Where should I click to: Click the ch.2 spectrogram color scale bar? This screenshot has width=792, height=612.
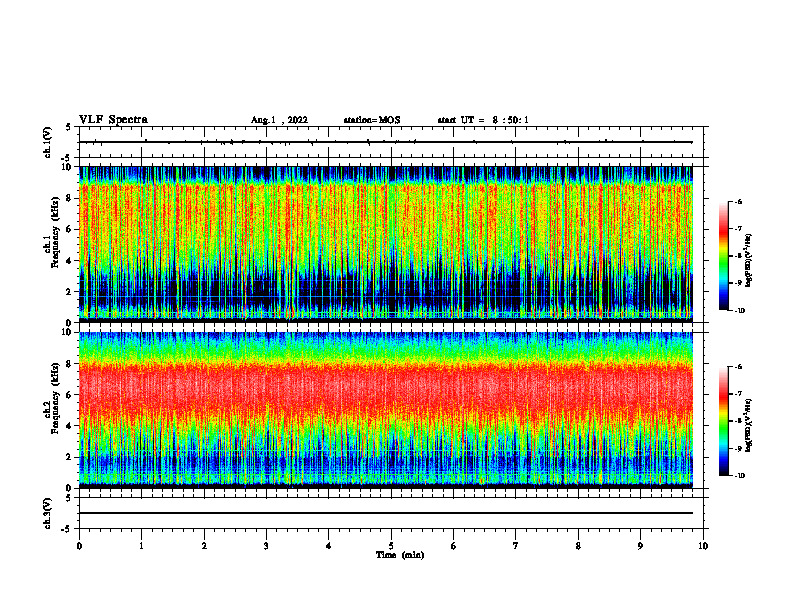click(x=723, y=421)
